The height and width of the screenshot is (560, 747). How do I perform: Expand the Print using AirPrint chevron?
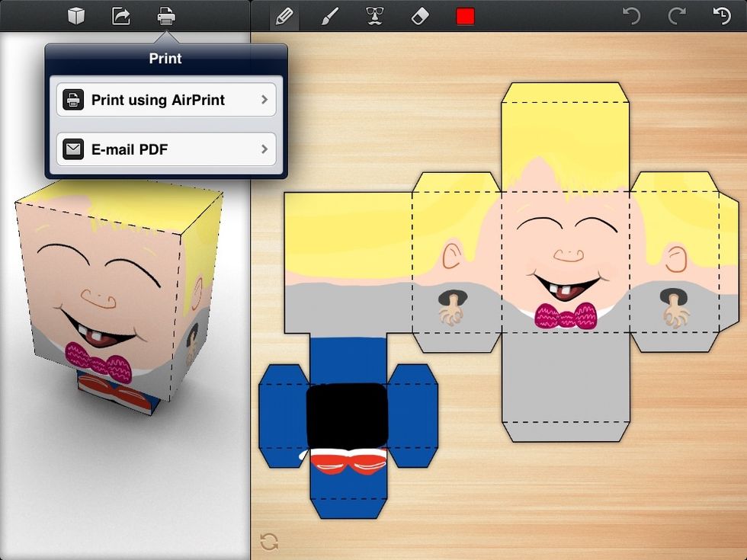click(x=264, y=100)
